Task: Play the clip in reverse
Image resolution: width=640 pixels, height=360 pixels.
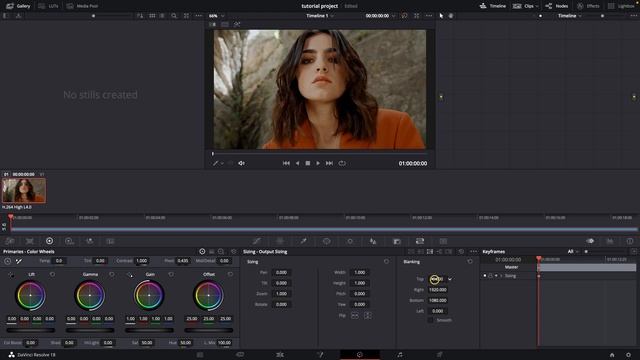Action: point(297,163)
